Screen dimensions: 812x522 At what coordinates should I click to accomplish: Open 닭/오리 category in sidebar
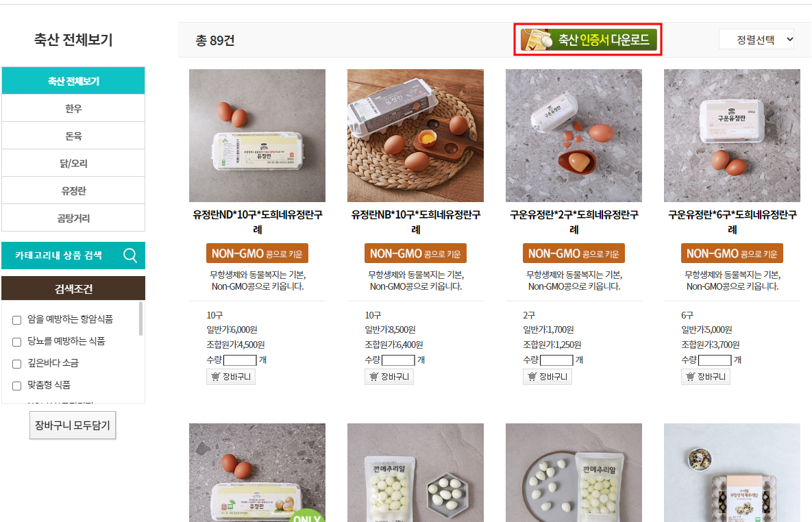click(73, 163)
